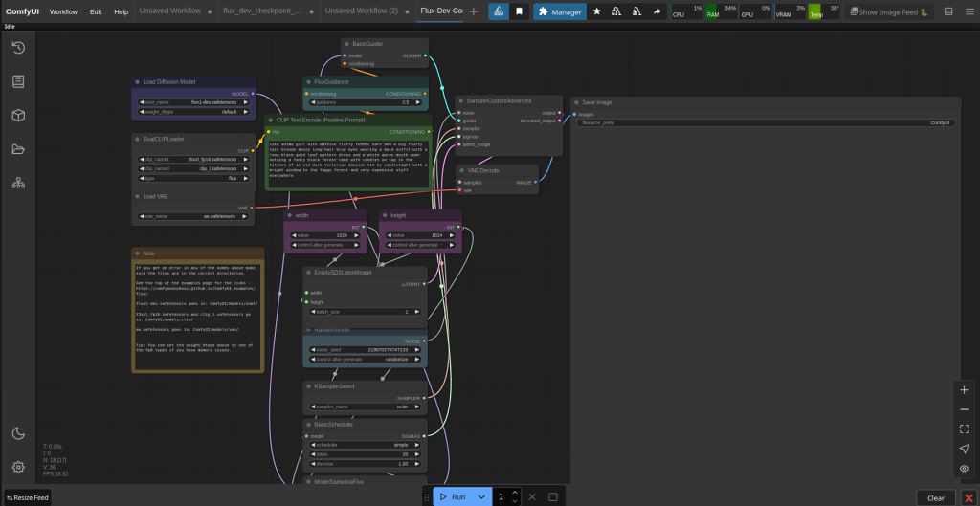
Task: Click the zoom in plus icon
Action: pos(964,390)
